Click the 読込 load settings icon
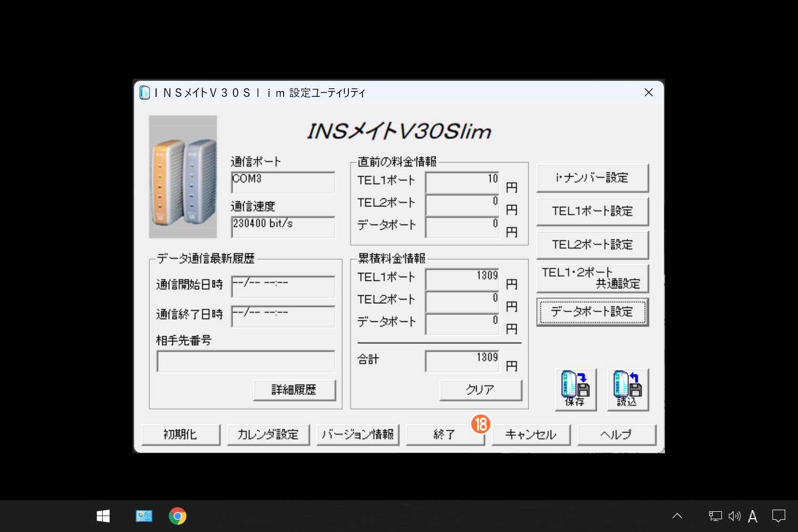Viewport: 798px width, 532px height. tap(628, 389)
